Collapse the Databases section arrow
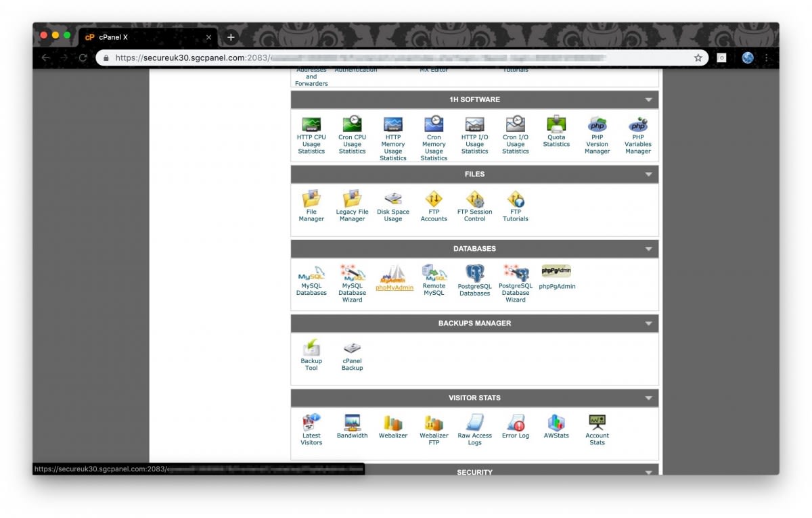This screenshot has height=518, width=812. (x=648, y=249)
